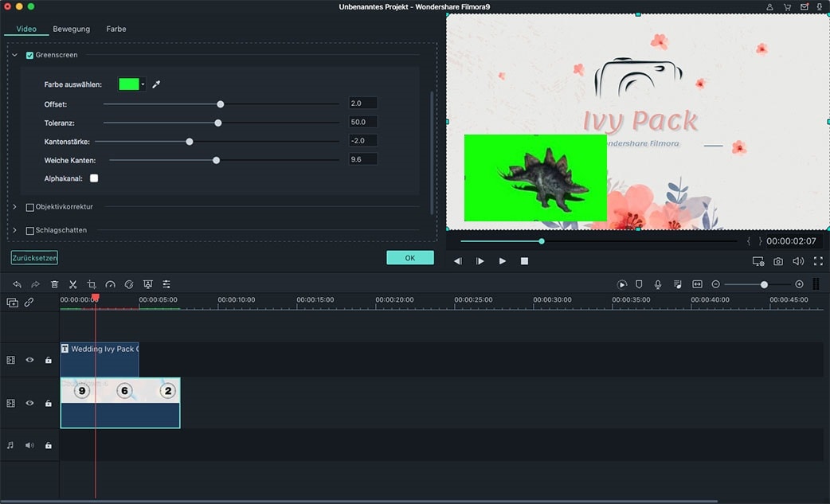
Task: Zoom timeline to fit with arrows icon
Action: [697, 284]
